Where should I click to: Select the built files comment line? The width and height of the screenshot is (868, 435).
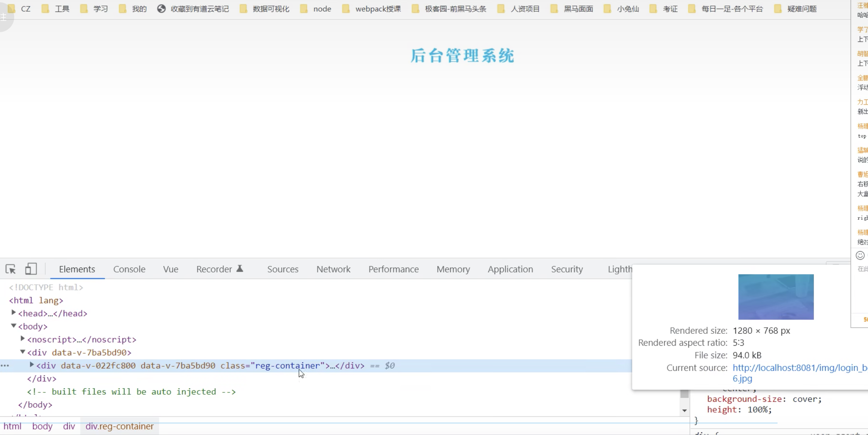point(131,391)
